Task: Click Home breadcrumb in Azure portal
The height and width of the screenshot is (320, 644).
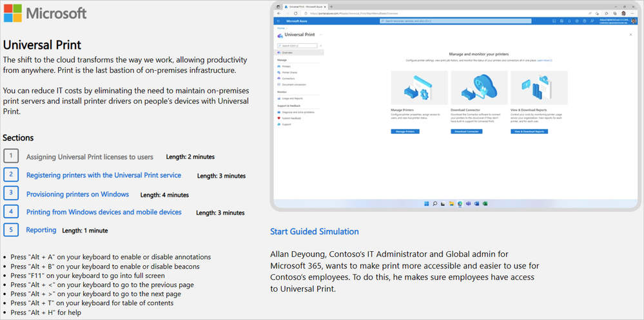Action: [x=281, y=28]
